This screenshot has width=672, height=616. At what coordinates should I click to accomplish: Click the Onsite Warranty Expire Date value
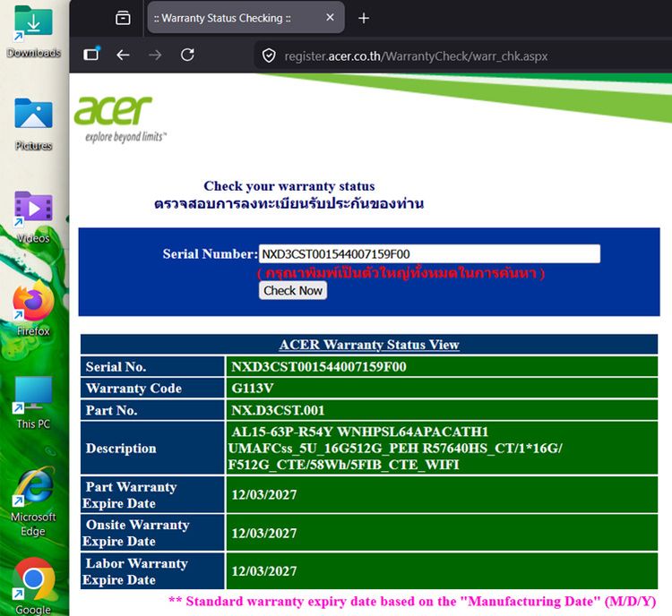(264, 534)
